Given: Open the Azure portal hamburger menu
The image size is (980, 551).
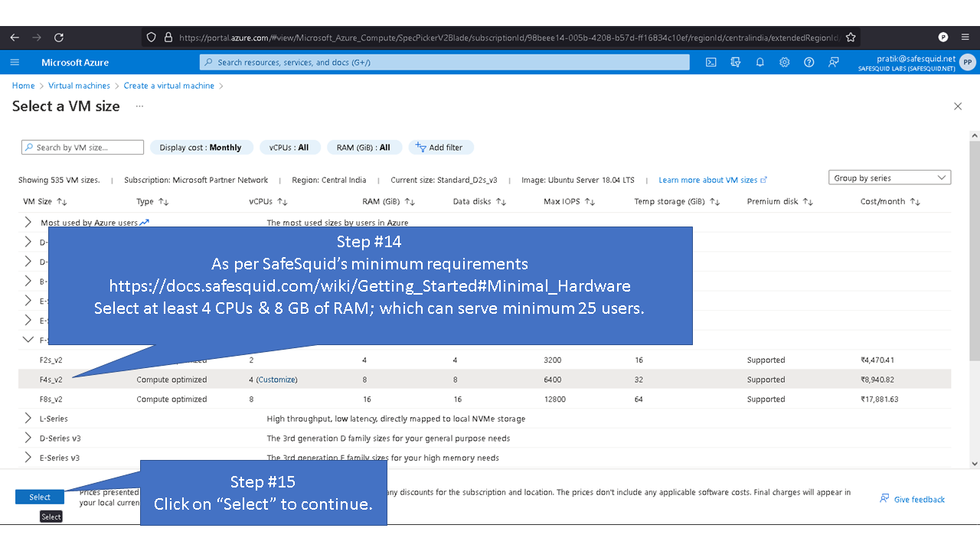Looking at the screenshot, I should click(x=15, y=63).
